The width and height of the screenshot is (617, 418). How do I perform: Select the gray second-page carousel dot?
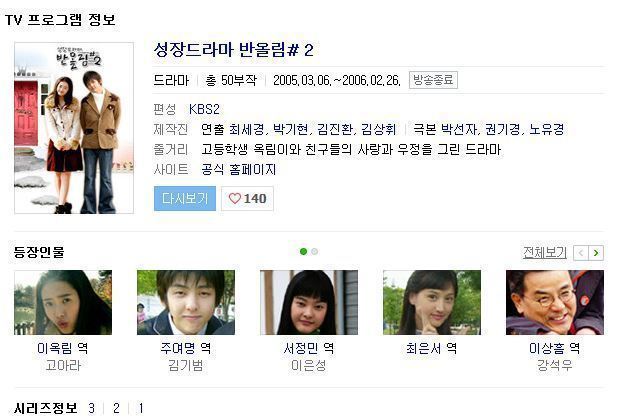(314, 252)
